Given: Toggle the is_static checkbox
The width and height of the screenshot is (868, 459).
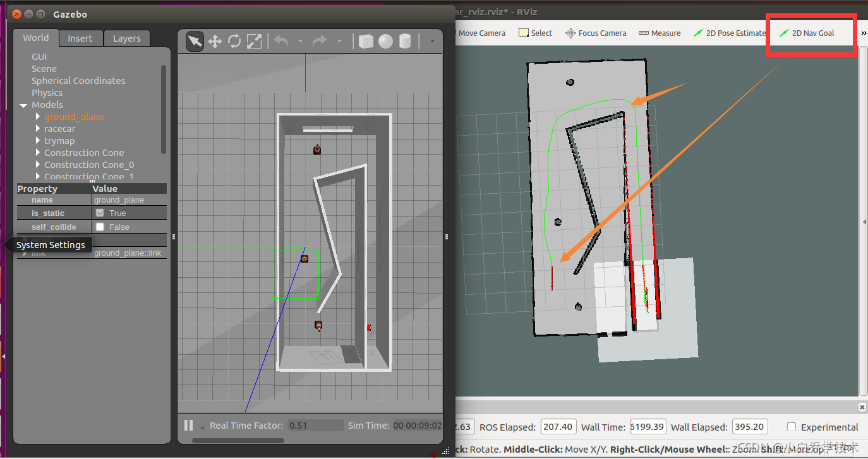Looking at the screenshot, I should tap(100, 213).
